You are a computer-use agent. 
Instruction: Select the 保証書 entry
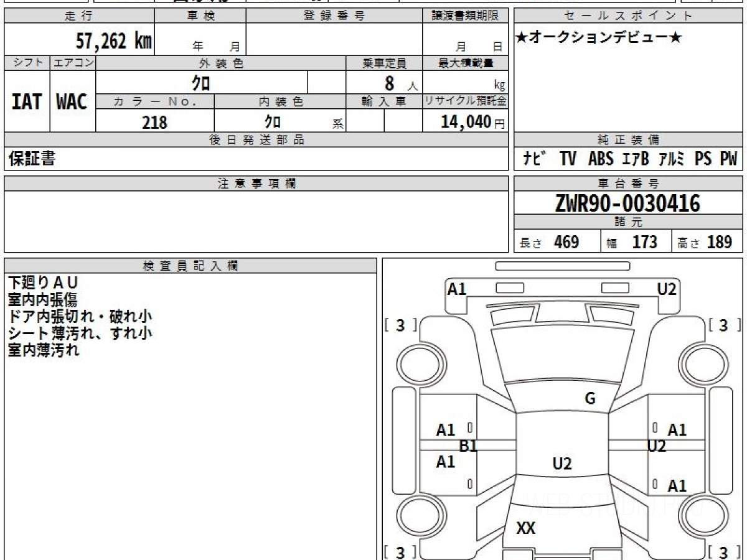[x=32, y=159]
